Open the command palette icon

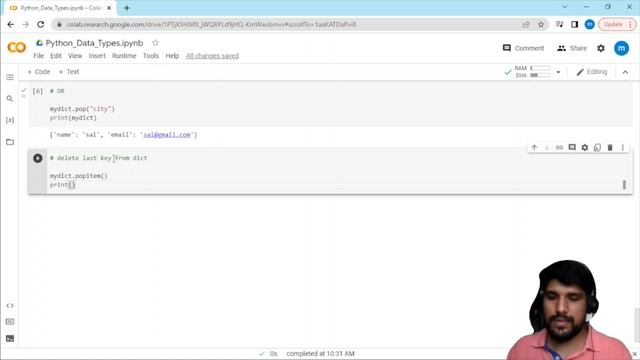click(x=10, y=322)
